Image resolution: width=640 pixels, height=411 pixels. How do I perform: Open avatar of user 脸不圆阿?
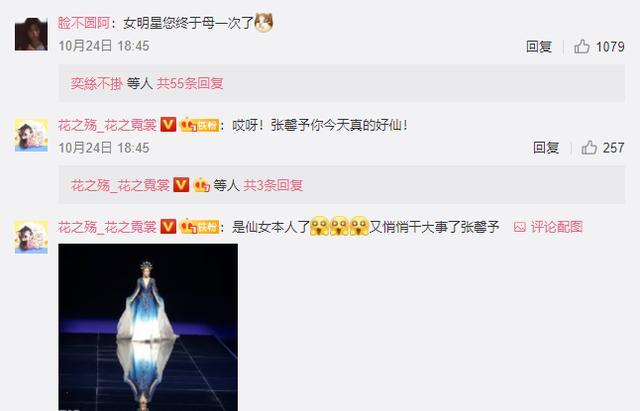pyautogui.click(x=31, y=34)
